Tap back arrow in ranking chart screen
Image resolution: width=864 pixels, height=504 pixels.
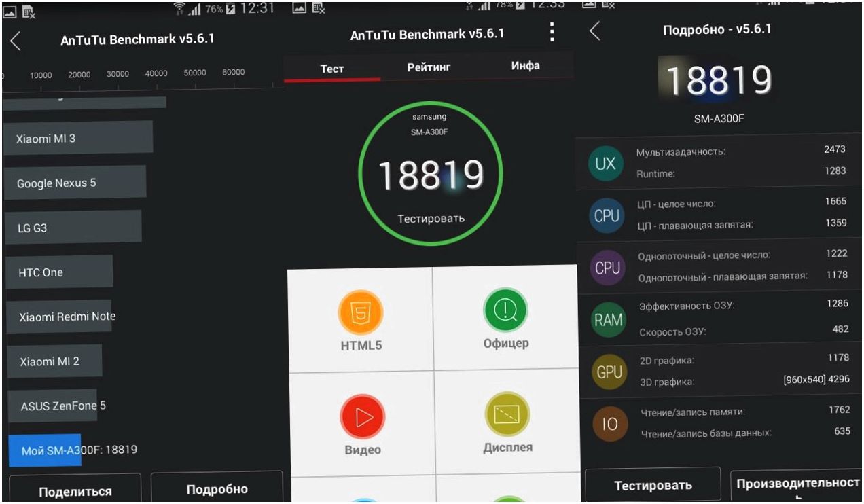point(15,41)
